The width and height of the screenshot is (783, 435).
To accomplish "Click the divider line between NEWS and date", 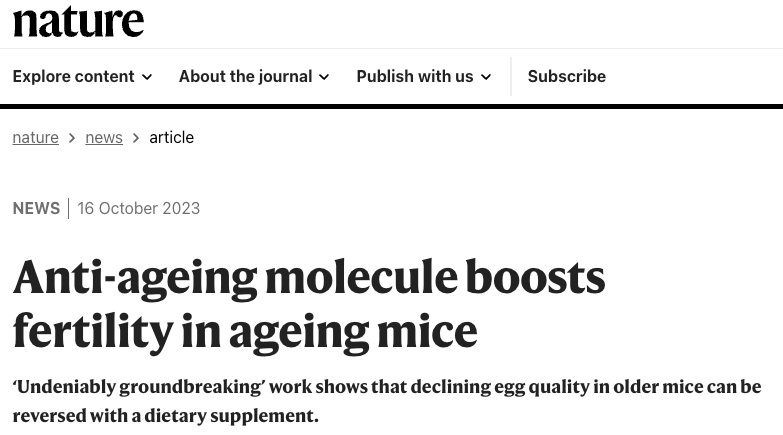I will tap(69, 208).
